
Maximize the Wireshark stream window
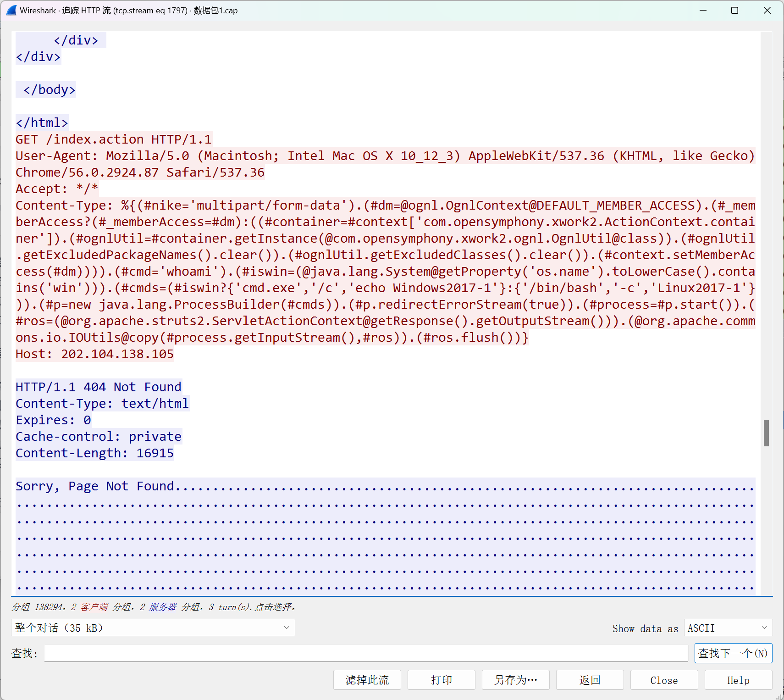[734, 10]
